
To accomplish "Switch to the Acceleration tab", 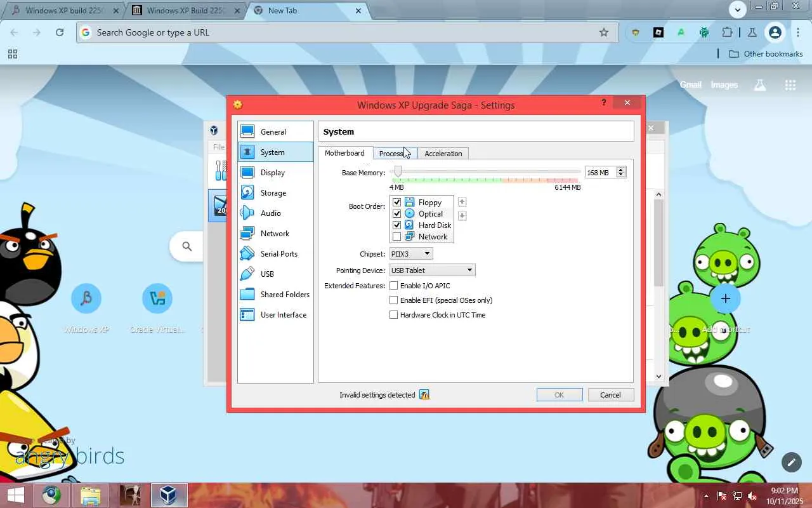I will click(x=443, y=154).
